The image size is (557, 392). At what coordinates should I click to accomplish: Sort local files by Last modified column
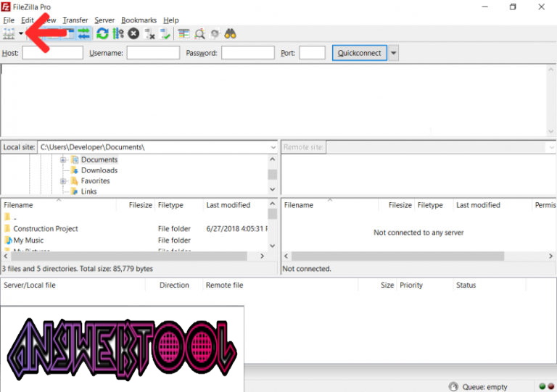(x=228, y=205)
